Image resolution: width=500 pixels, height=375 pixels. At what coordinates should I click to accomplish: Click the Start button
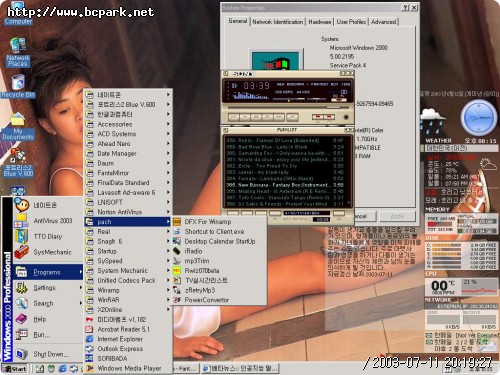pos(15,369)
